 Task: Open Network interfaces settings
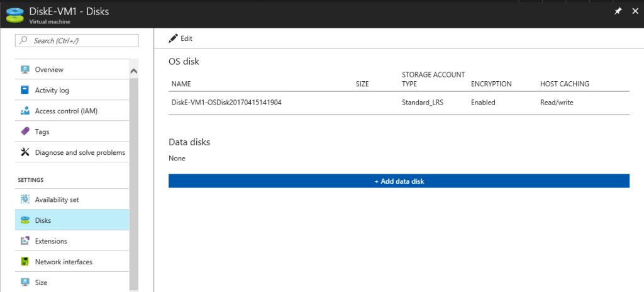72,262
